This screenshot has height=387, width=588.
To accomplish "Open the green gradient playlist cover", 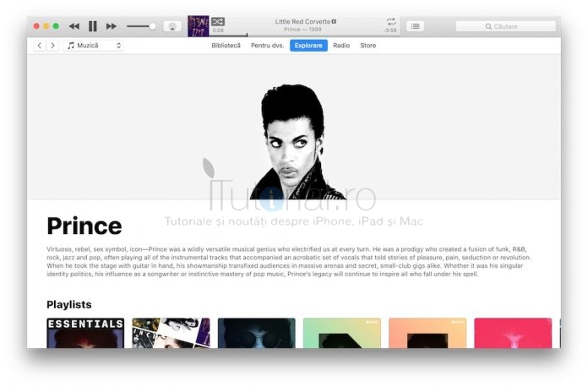I will pyautogui.click(x=342, y=333).
